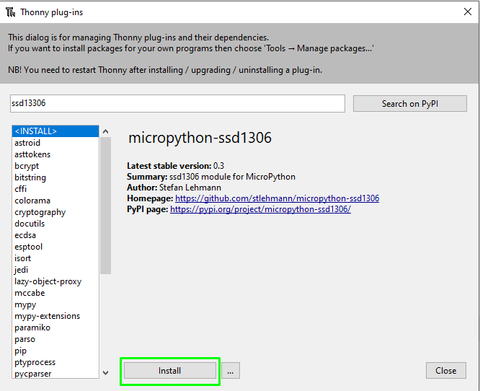Select jedi in the package list
Viewport: 480px width, 391px height.
pyautogui.click(x=55, y=270)
